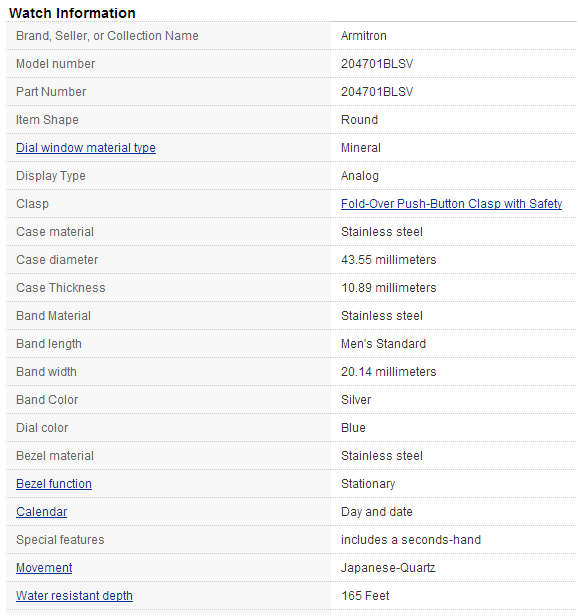Click the Part Number 204701BLSV value
The image size is (578, 616).
[377, 92]
